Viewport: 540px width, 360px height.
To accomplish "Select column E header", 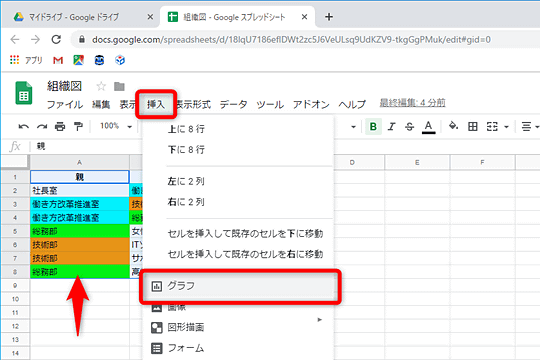I will pos(417,162).
